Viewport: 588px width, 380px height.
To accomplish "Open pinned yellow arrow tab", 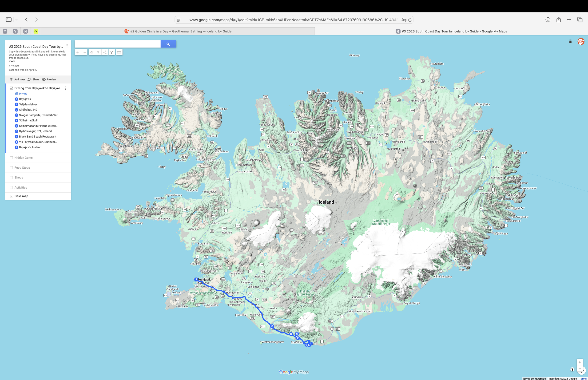I will coord(36,31).
